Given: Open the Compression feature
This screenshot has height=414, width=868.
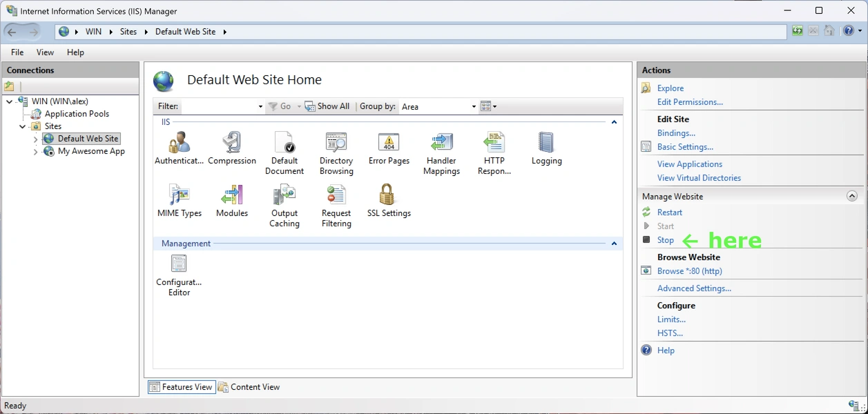Looking at the screenshot, I should pyautogui.click(x=232, y=149).
